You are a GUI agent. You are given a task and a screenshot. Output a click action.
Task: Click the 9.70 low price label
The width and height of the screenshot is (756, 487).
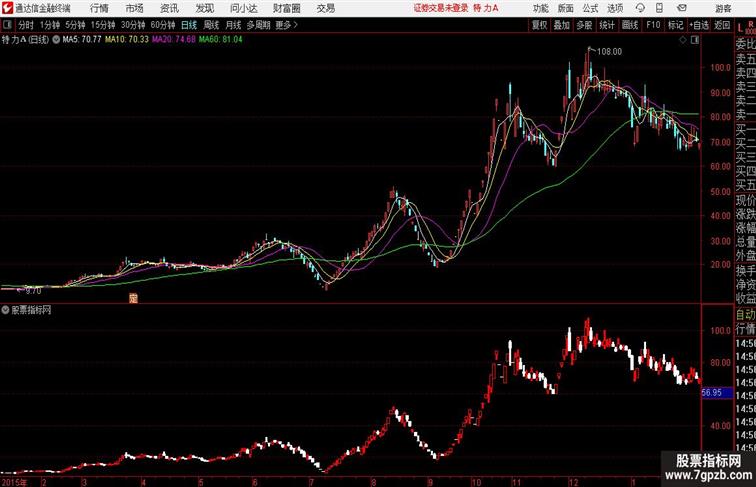[33, 291]
